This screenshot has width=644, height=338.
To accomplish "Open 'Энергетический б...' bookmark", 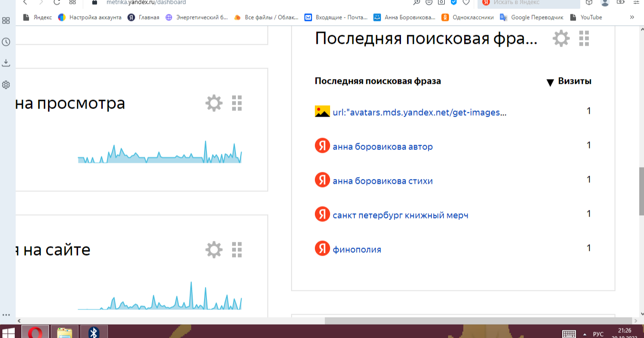I will click(x=197, y=18).
